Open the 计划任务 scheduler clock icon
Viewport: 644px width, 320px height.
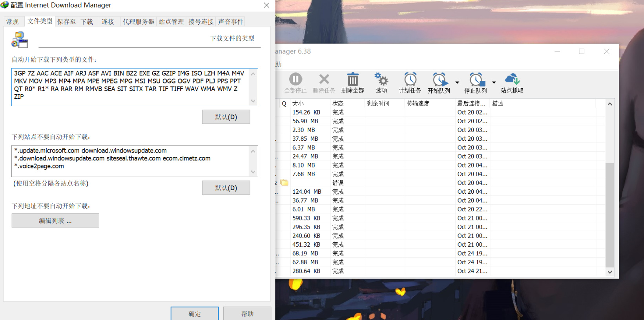410,79
